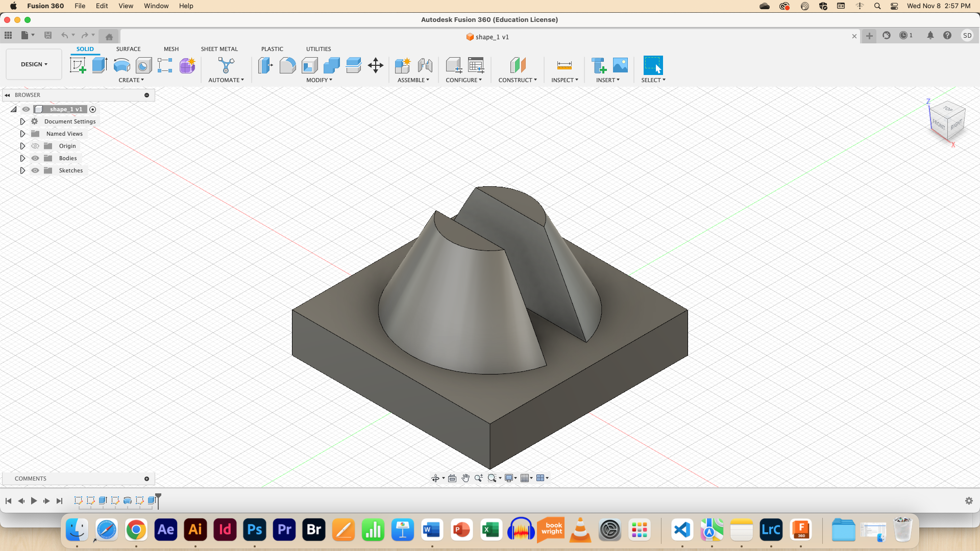
Task: Expand the Origin node
Action: pos(22,146)
